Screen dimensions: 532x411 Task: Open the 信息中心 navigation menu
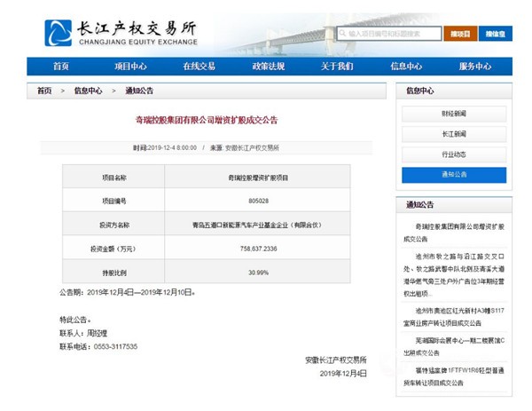tap(406, 67)
